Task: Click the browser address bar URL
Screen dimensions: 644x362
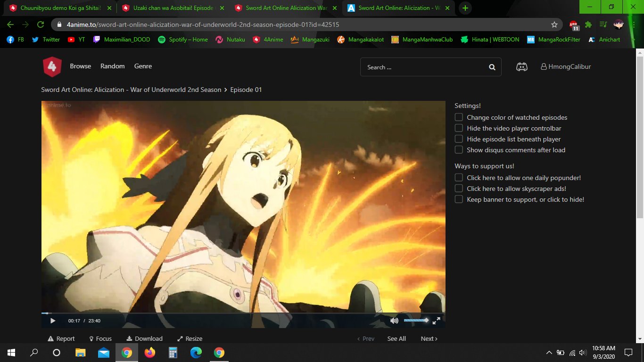Action: click(203, 25)
